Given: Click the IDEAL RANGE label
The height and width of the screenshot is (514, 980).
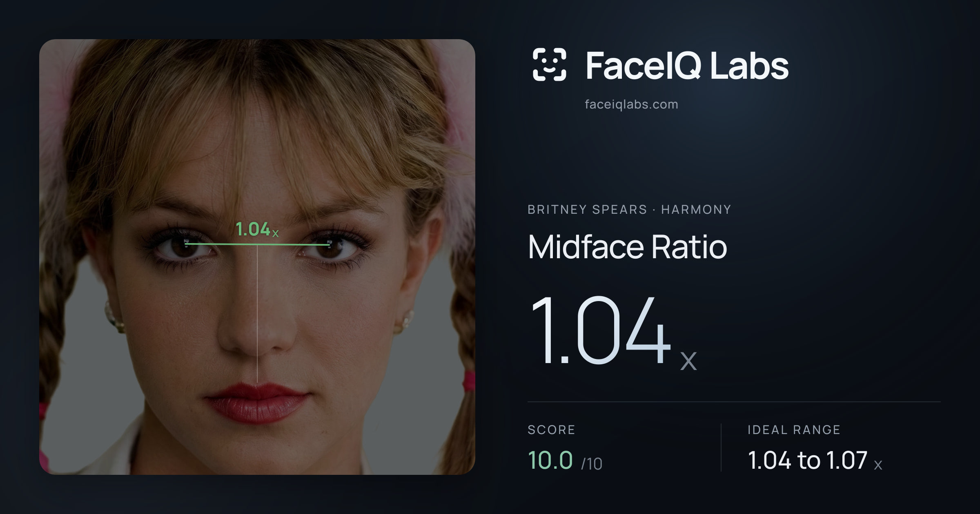Looking at the screenshot, I should 794,430.
